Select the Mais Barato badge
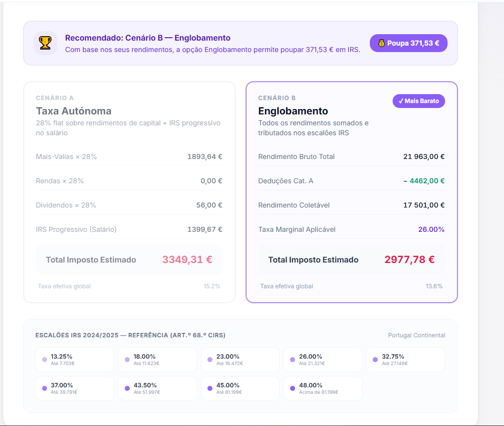Viewport: 504px width, 426px height. 418,101
